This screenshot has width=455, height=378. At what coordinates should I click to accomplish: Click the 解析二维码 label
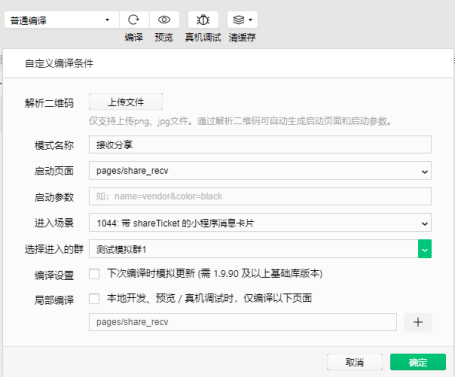(x=49, y=103)
